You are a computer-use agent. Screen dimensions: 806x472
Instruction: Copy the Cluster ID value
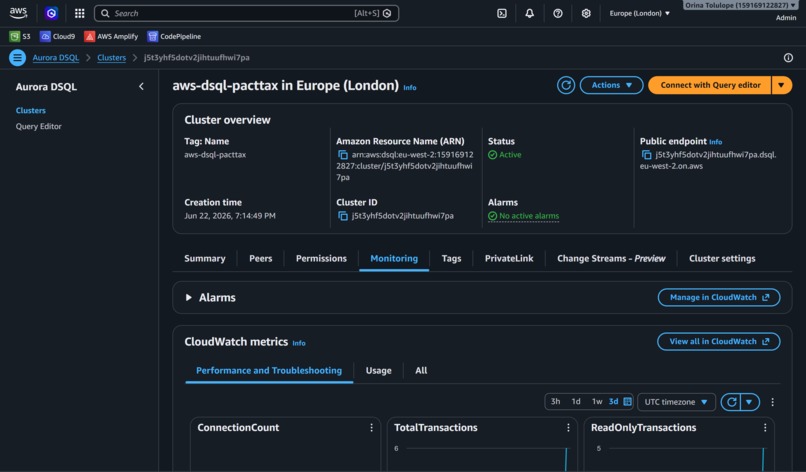[343, 216]
